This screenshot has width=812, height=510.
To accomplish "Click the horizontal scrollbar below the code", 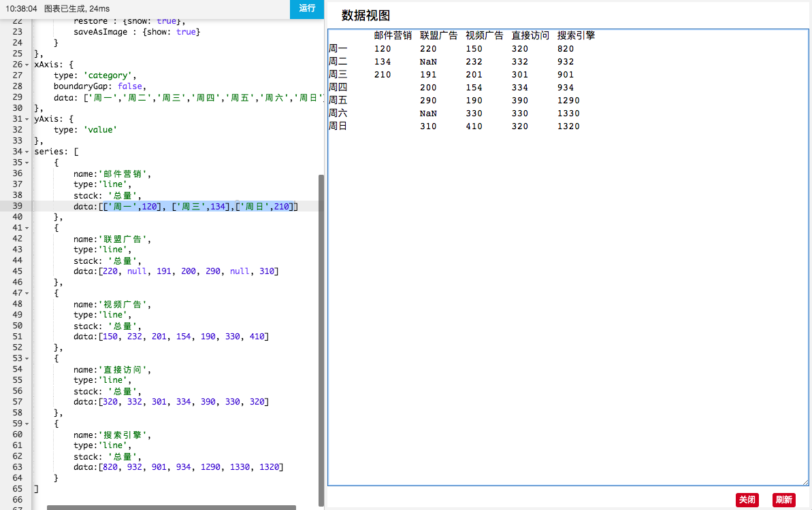I will pyautogui.click(x=172, y=507).
